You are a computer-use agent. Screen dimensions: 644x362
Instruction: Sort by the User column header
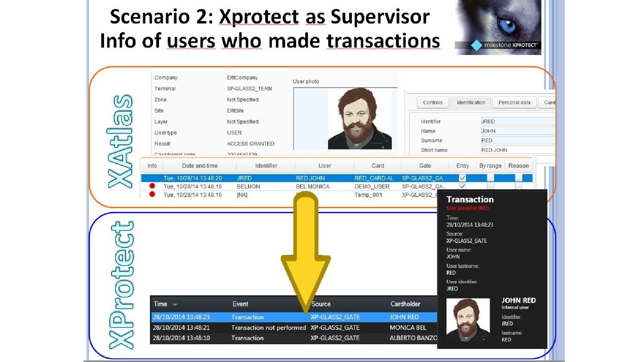click(x=325, y=166)
